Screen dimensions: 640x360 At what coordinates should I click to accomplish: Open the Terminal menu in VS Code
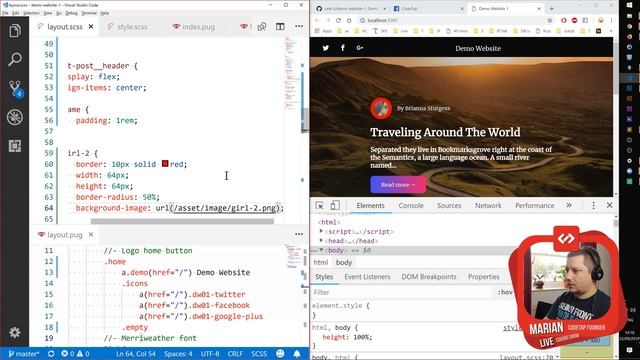89,13
